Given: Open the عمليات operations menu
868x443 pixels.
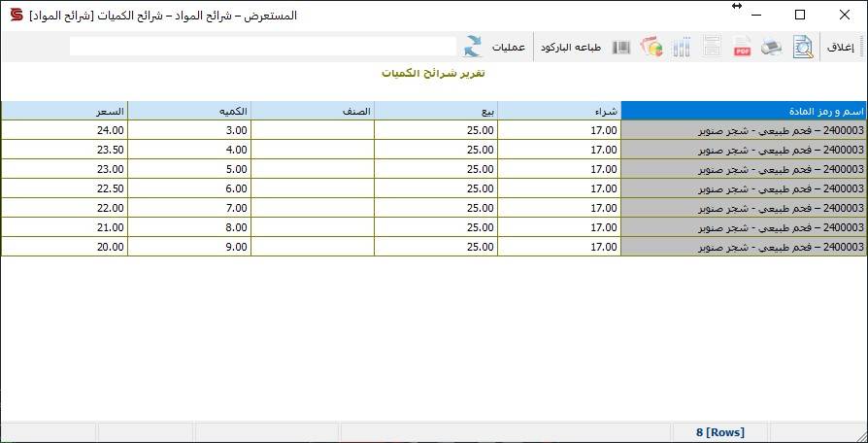Looking at the screenshot, I should (x=508, y=47).
